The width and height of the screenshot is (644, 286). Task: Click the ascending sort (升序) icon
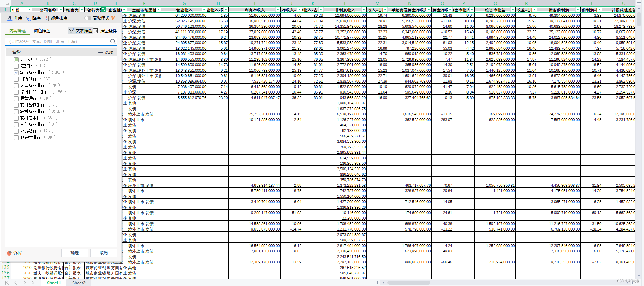click(x=10, y=18)
